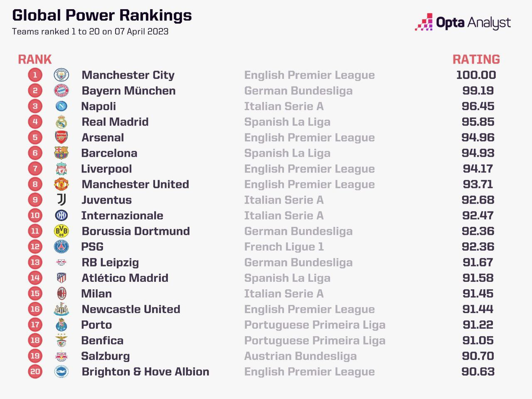
Task: Select the PSG crest icon
Action: 62,247
